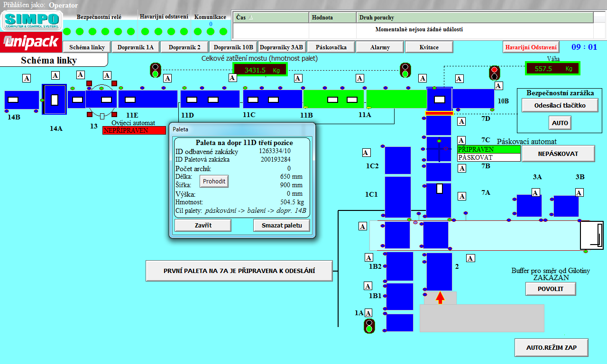Click the pallet symbol on conveyor 7A
Screen dimensions: 607x364
point(439,189)
